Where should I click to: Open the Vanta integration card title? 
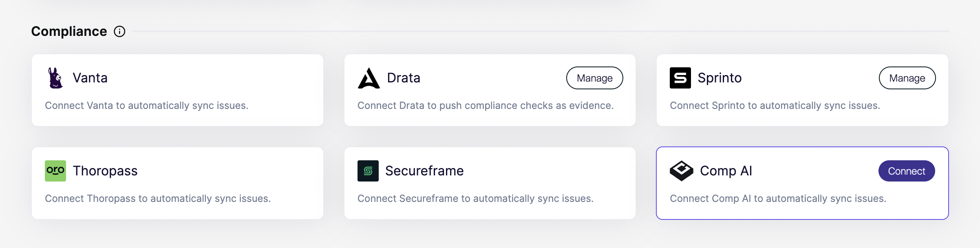pos(90,78)
